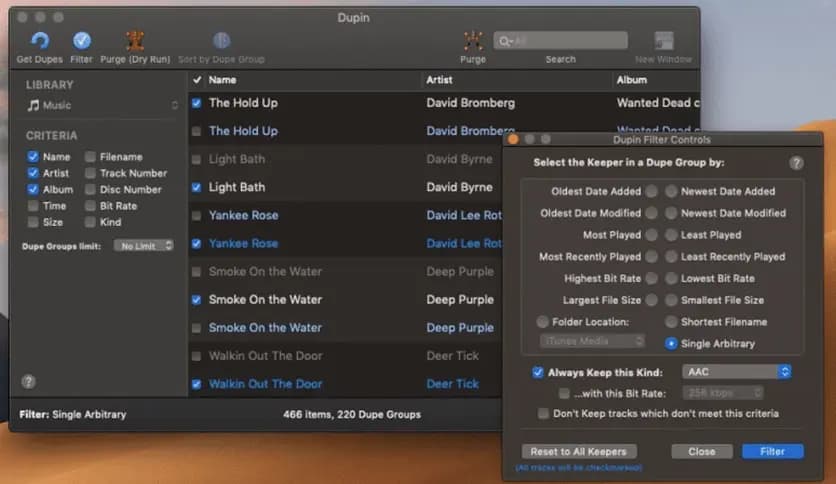Viewport: 836px width, 484px height.
Task: Select Single Arbitrary radio button
Action: tap(671, 344)
